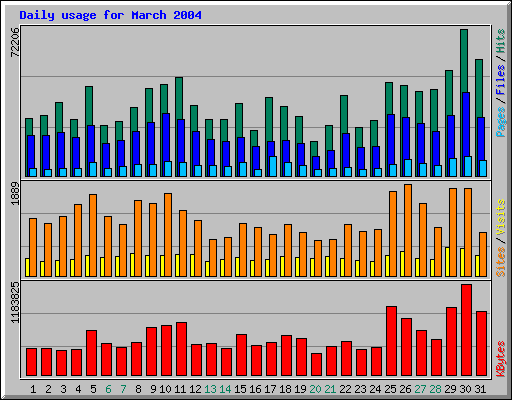Click the 1183825 KBytes axis value

[15, 303]
